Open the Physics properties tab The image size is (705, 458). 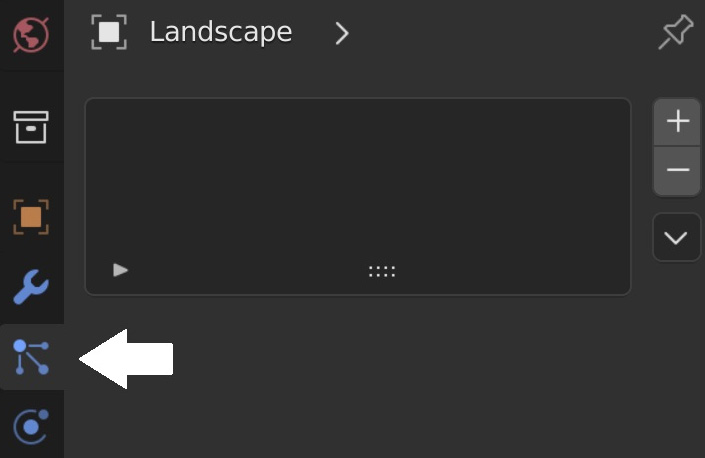31,426
